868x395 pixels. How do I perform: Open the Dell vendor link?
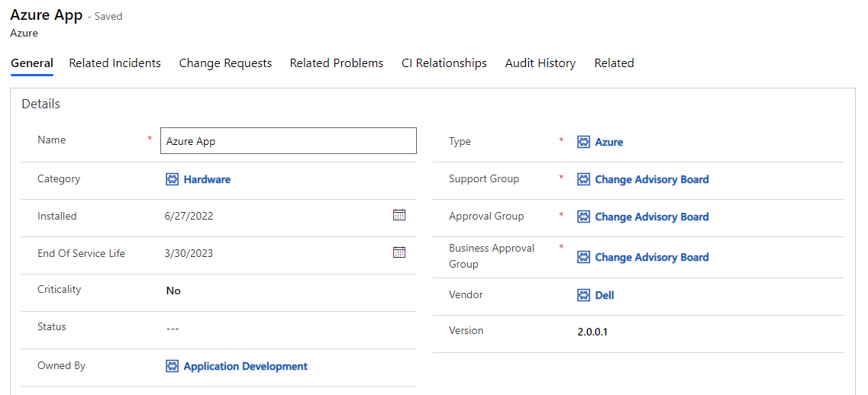605,295
